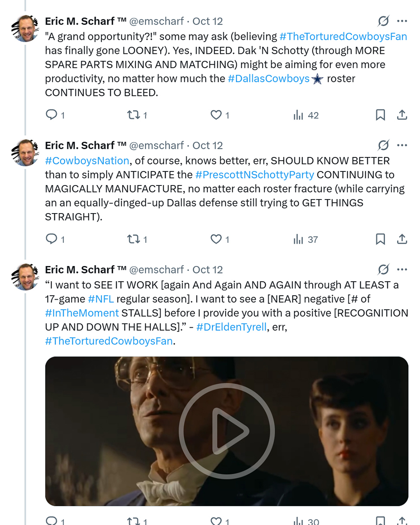
Task: Like the first tweet with 42 views
Action: pyautogui.click(x=216, y=115)
